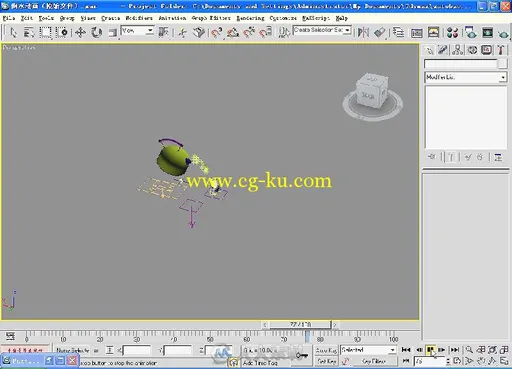Stop animation playback with pause button
The width and height of the screenshot is (512, 369).
(431, 350)
